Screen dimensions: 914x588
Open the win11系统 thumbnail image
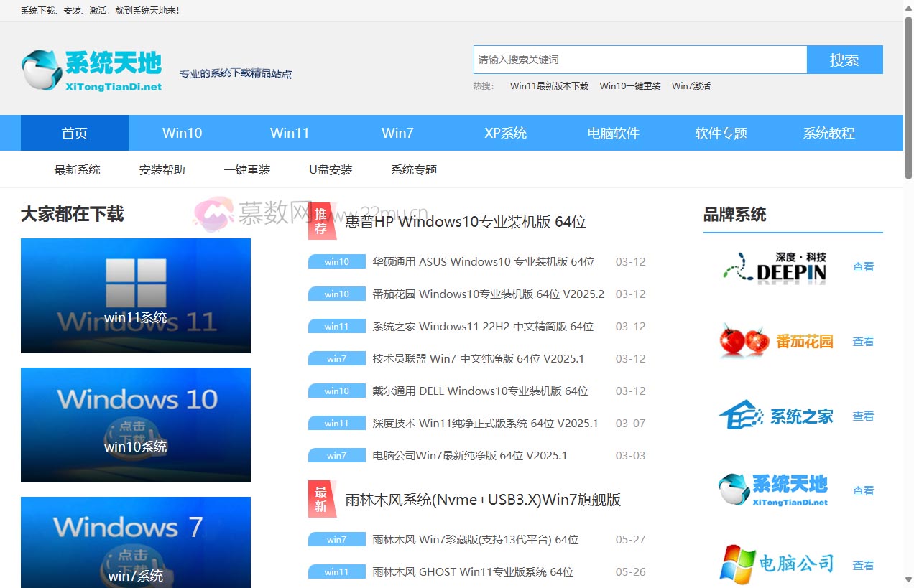(x=136, y=295)
